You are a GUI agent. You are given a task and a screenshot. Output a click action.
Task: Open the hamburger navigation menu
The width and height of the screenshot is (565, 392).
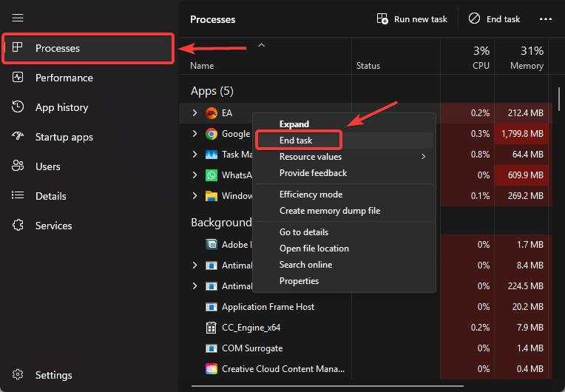[18, 18]
